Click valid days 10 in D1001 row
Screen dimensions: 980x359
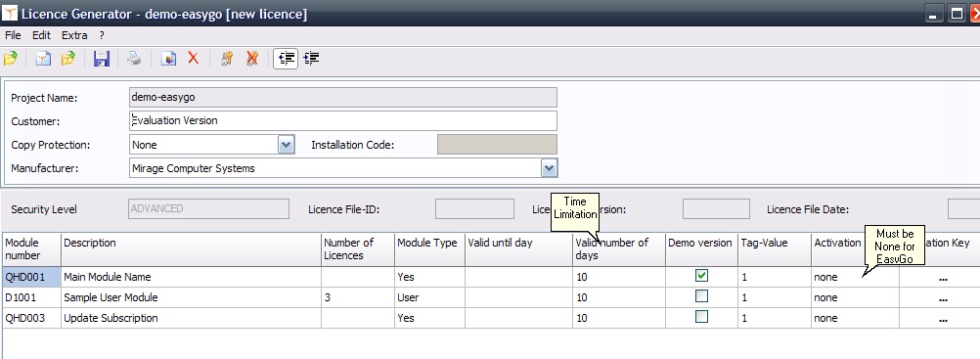619,297
